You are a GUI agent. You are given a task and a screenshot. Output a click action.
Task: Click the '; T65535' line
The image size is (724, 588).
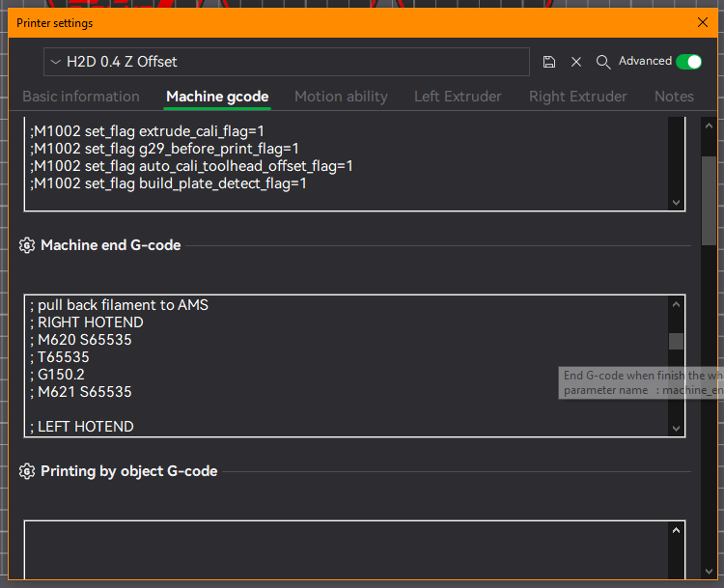[60, 357]
